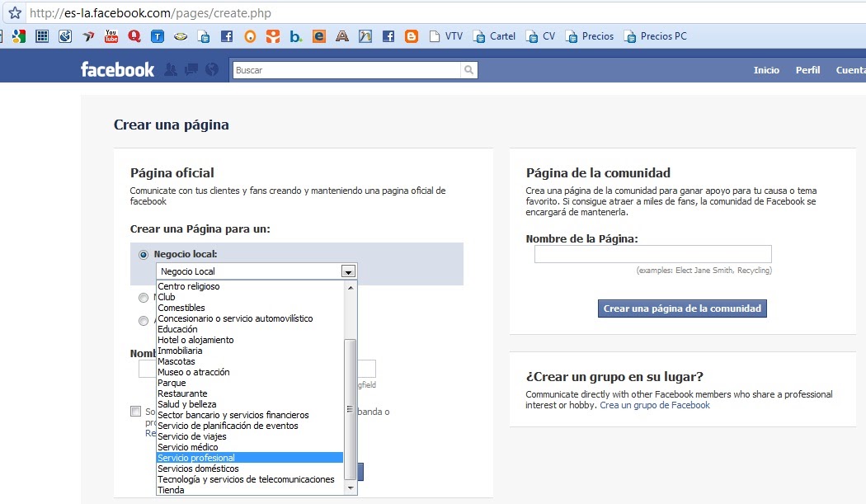Select Sector bancario y servicios financieros
This screenshot has width=866, height=504.
[250, 415]
